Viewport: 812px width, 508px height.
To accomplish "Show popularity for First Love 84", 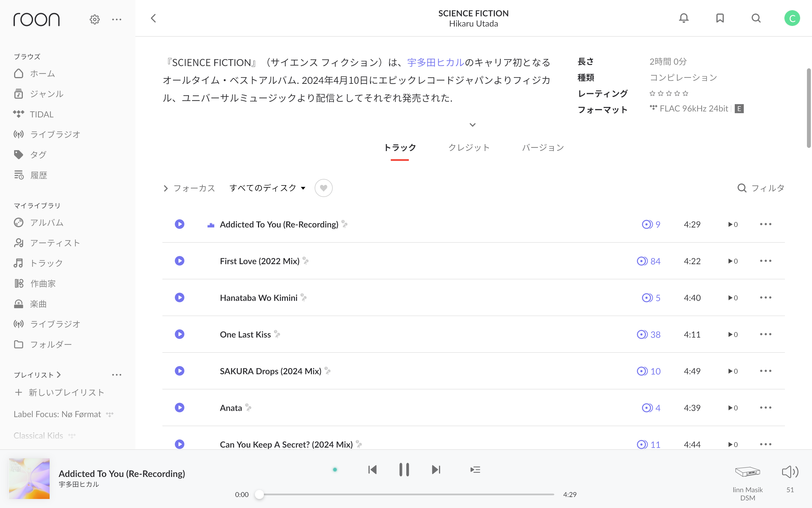I will pyautogui.click(x=648, y=261).
